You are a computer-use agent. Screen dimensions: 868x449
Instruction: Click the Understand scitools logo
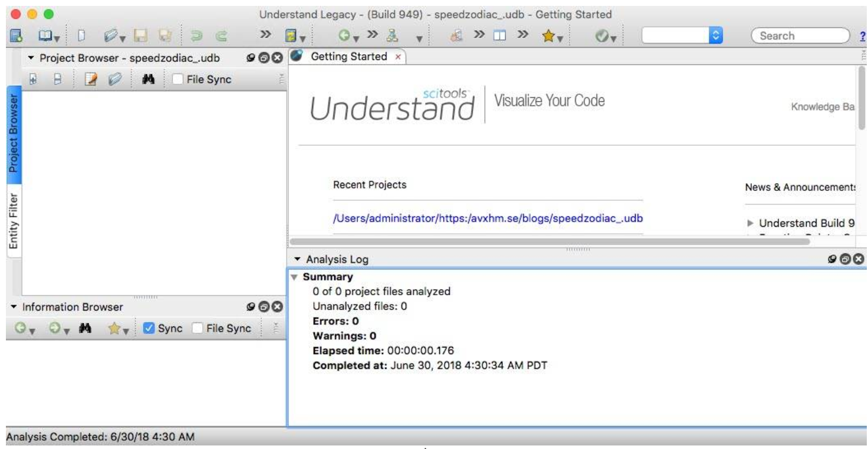tap(393, 105)
